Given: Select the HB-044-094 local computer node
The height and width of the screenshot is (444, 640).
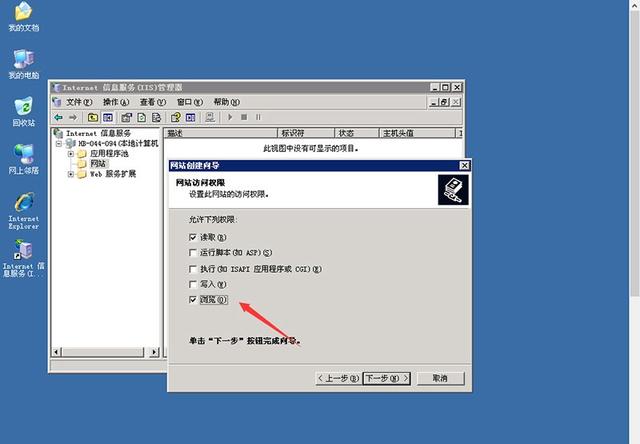Looking at the screenshot, I should tap(118, 144).
